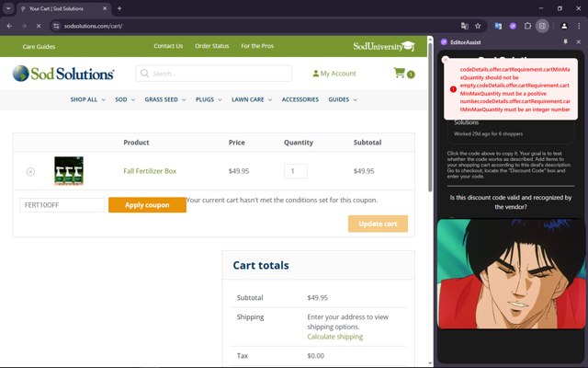Click the site search input box
The width and height of the screenshot is (588, 368).
tap(214, 74)
